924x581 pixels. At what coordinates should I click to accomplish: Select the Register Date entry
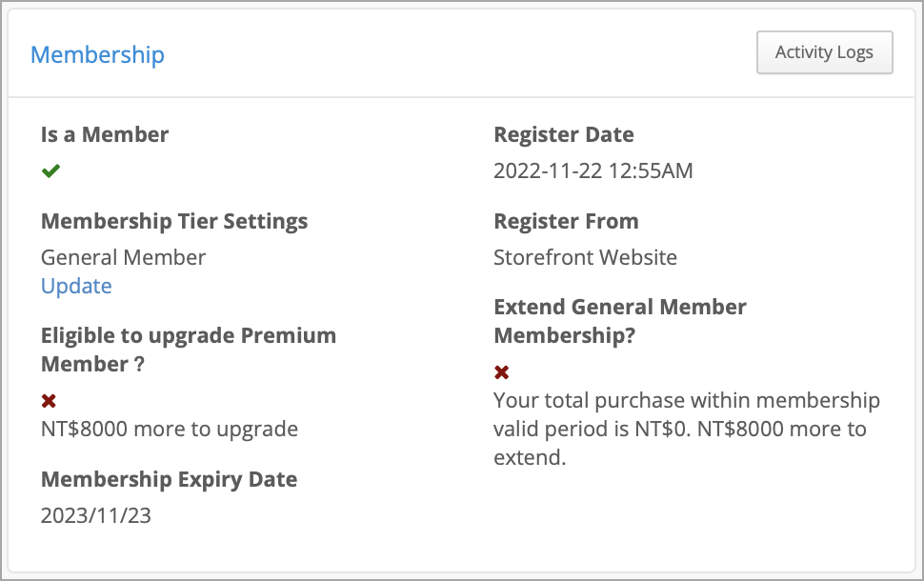tap(593, 170)
